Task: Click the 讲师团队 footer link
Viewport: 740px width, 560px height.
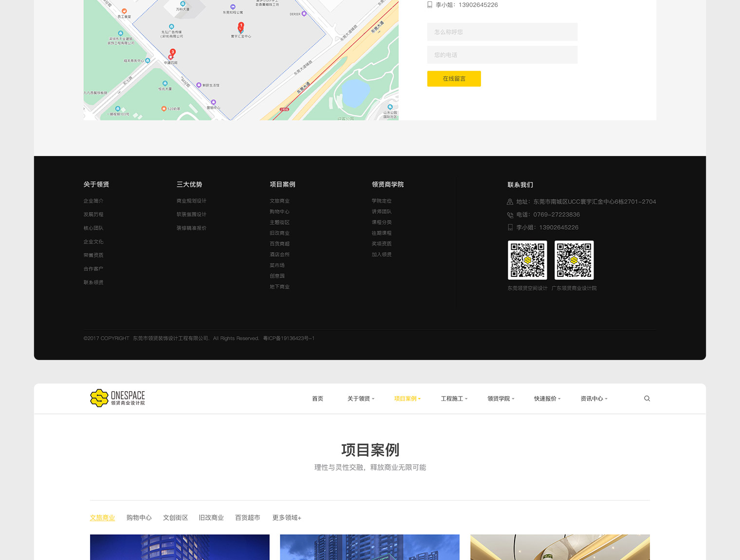Action: click(381, 212)
